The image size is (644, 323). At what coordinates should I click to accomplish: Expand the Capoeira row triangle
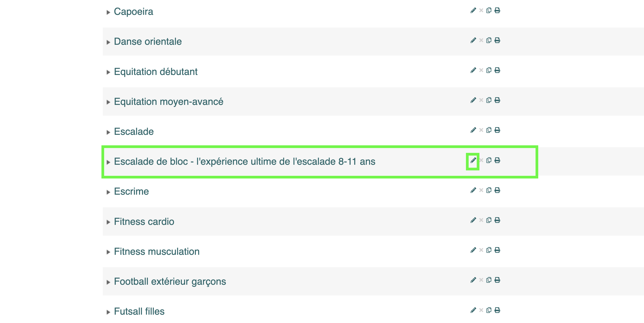pyautogui.click(x=108, y=12)
